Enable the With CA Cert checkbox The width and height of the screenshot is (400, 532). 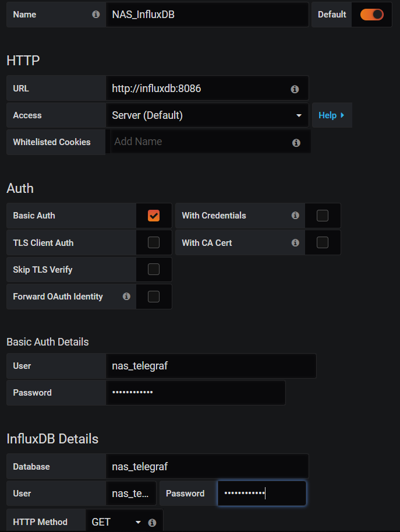click(323, 242)
